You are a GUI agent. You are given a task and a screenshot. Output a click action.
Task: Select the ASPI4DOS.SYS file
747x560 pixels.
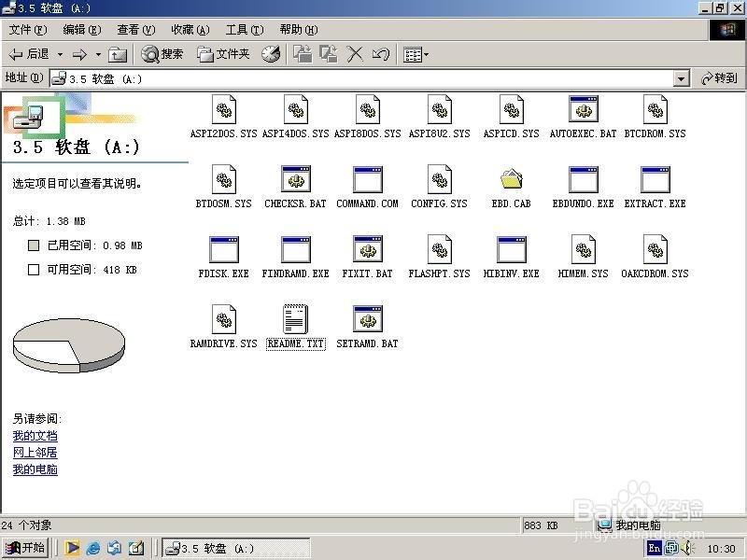(x=295, y=109)
